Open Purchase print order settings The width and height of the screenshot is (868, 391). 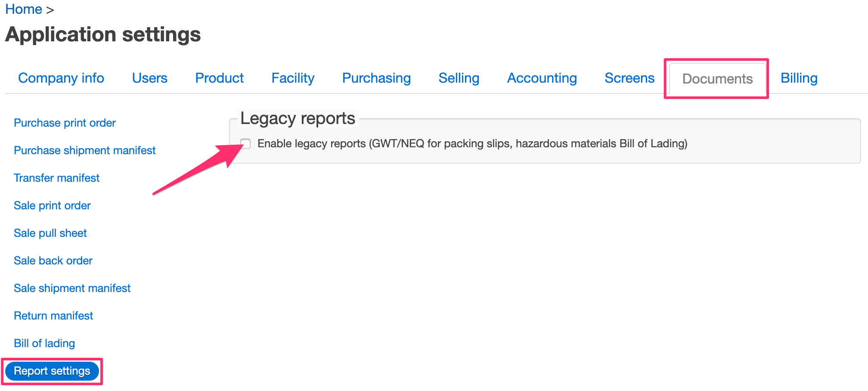(65, 123)
